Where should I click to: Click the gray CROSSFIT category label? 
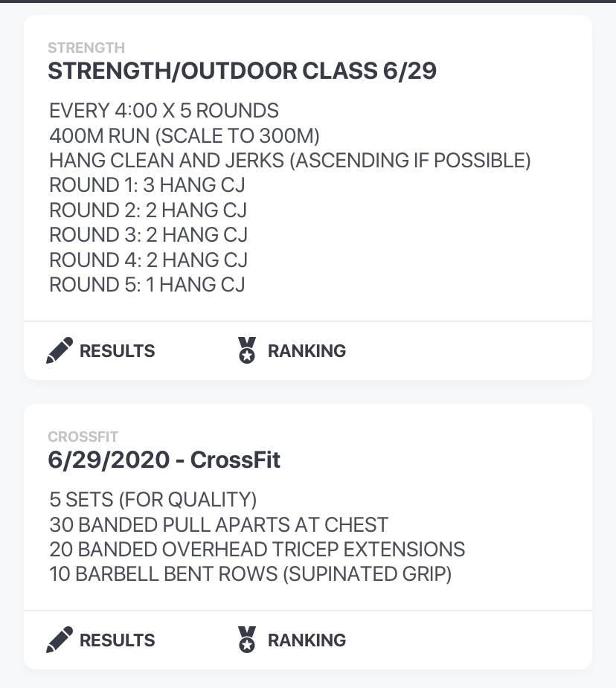pos(83,437)
